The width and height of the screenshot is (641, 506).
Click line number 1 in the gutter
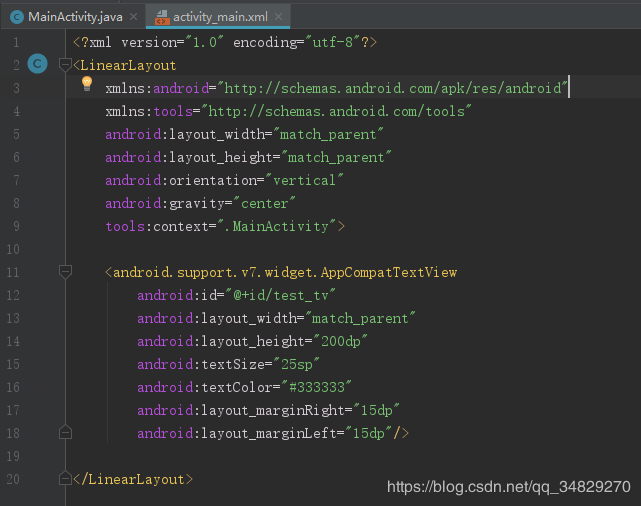click(x=16, y=42)
